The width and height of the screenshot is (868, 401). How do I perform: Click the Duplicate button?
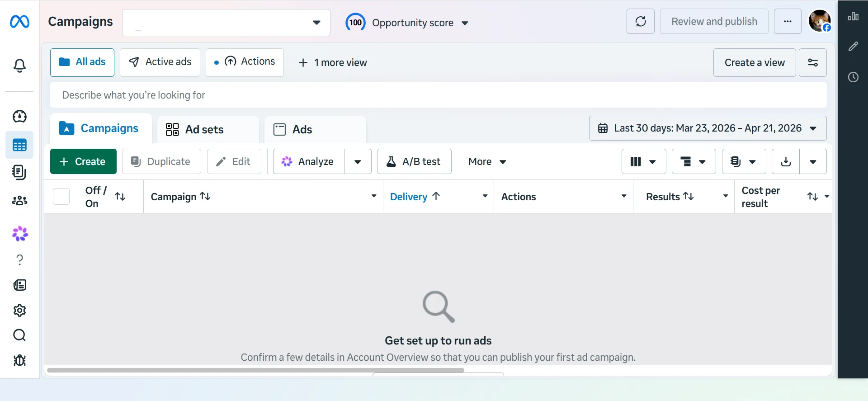coord(161,161)
